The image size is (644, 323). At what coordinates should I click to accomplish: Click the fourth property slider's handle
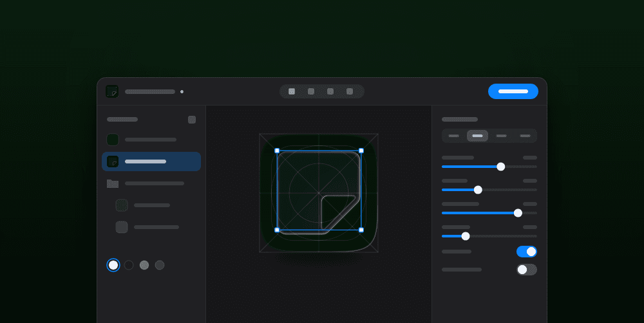coord(466,236)
